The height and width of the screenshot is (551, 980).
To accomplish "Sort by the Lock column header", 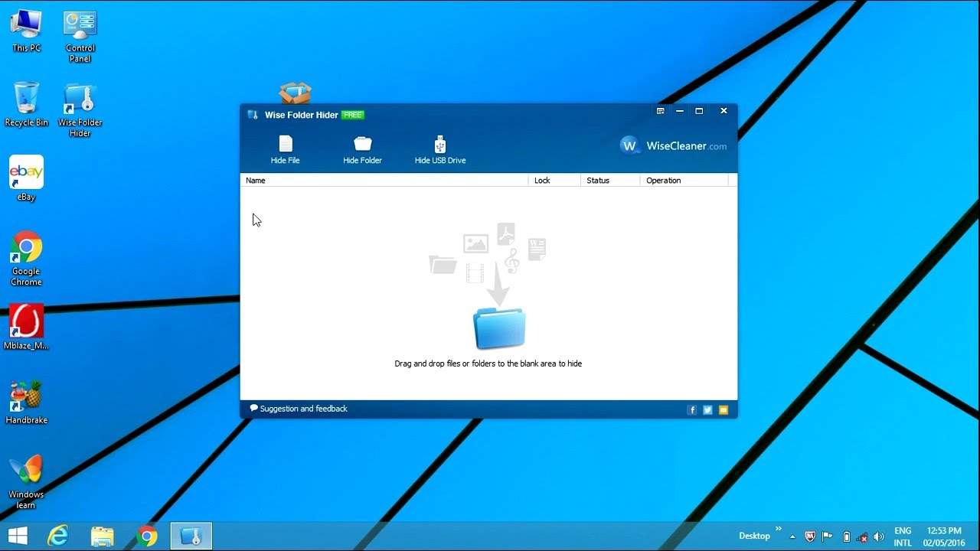I will (554, 181).
